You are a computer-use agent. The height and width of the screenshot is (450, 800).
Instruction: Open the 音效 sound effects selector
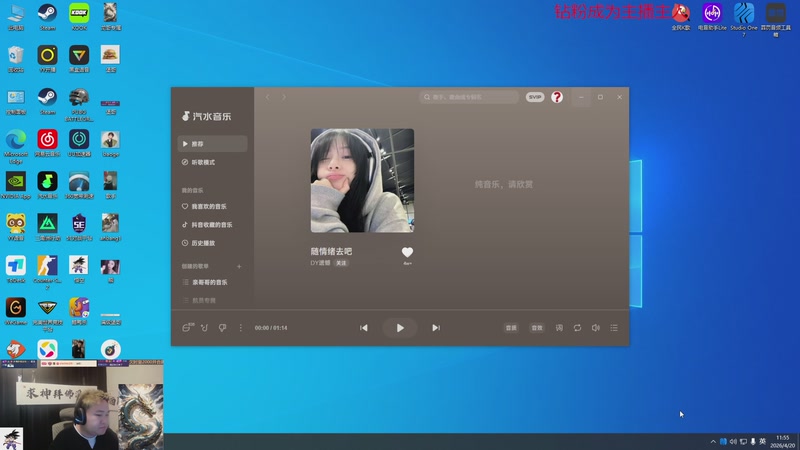[x=537, y=328]
